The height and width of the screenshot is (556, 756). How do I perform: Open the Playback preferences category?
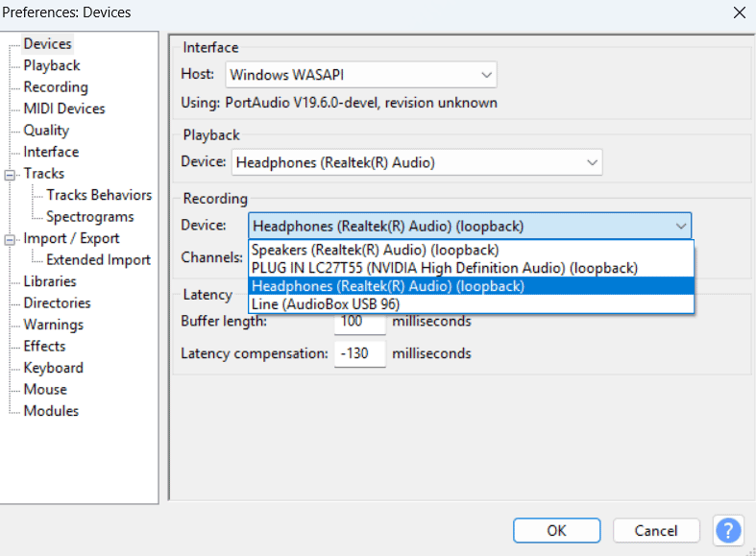click(52, 65)
